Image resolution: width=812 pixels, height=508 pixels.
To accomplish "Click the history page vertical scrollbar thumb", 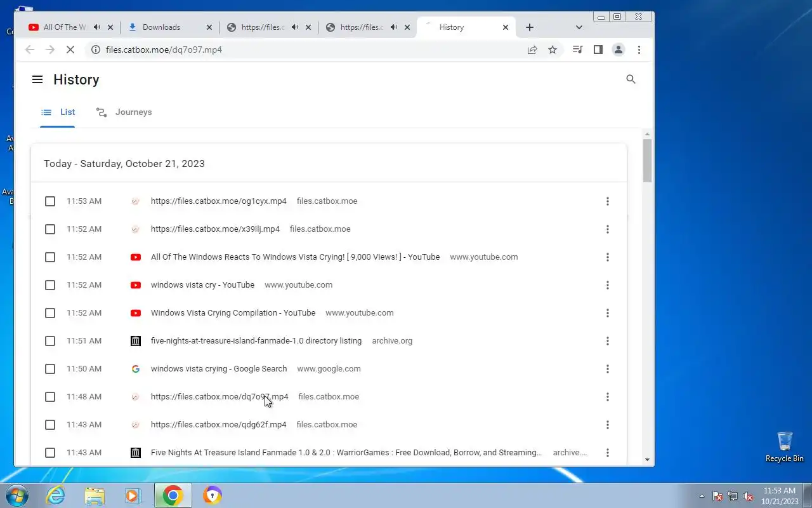I will click(x=647, y=161).
